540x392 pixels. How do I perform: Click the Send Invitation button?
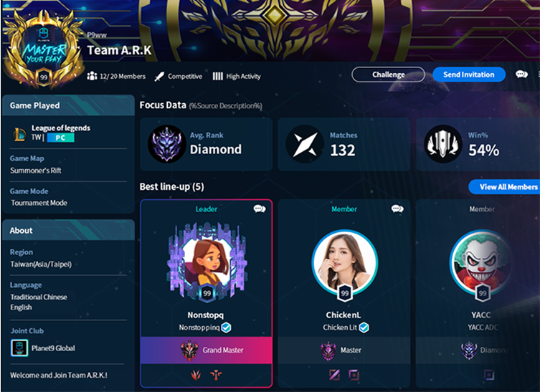pos(469,75)
